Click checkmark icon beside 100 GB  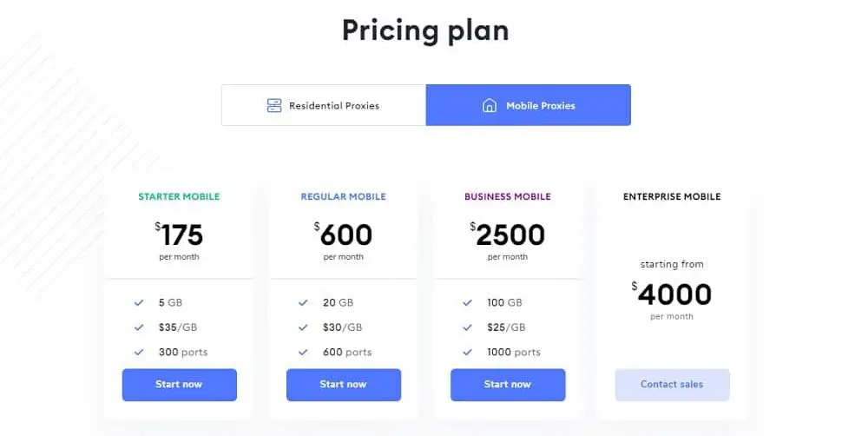point(468,303)
